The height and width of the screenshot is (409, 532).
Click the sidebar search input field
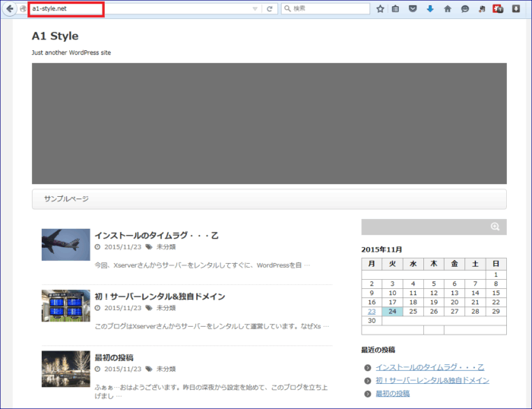point(424,227)
